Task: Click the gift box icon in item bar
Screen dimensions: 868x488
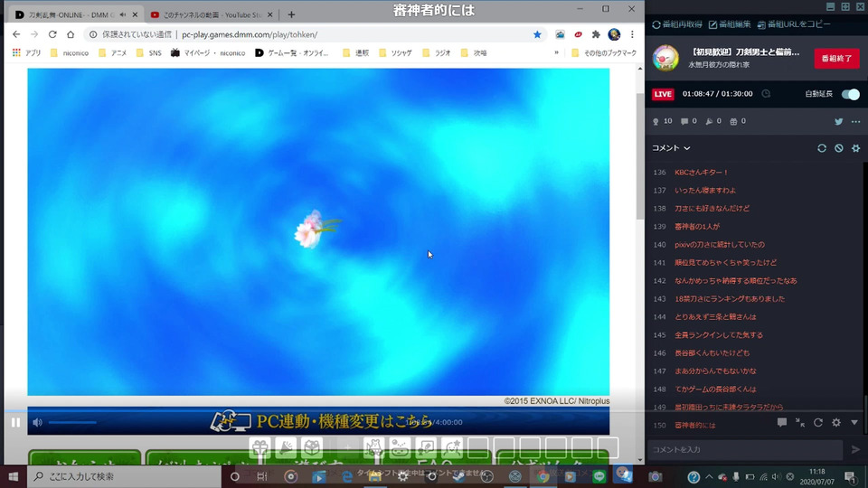Action: [259, 447]
